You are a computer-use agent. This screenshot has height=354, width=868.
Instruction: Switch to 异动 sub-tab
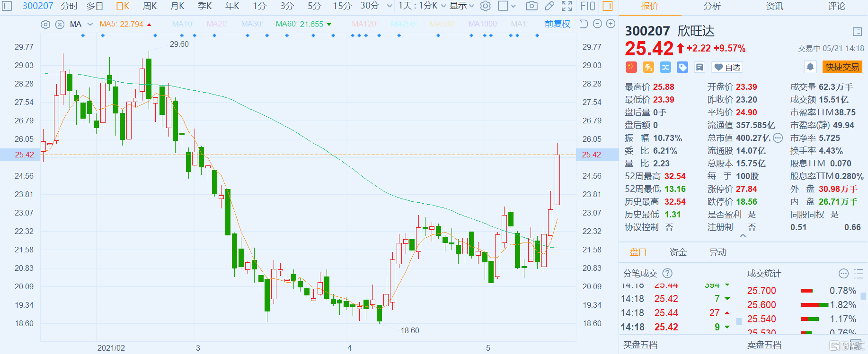[717, 252]
